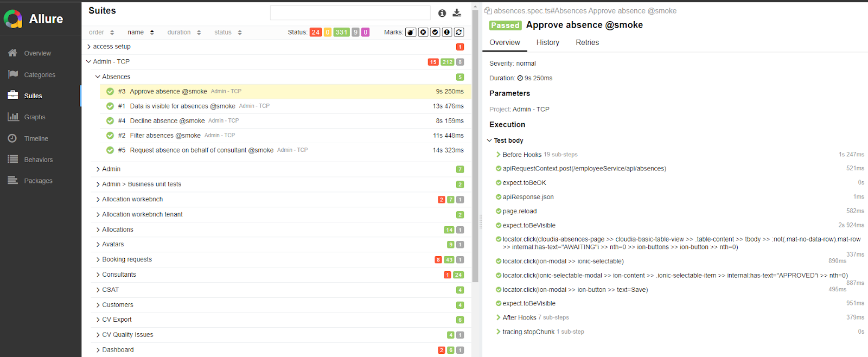Collapse the Absences suite
This screenshot has width=868, height=357.
(98, 77)
